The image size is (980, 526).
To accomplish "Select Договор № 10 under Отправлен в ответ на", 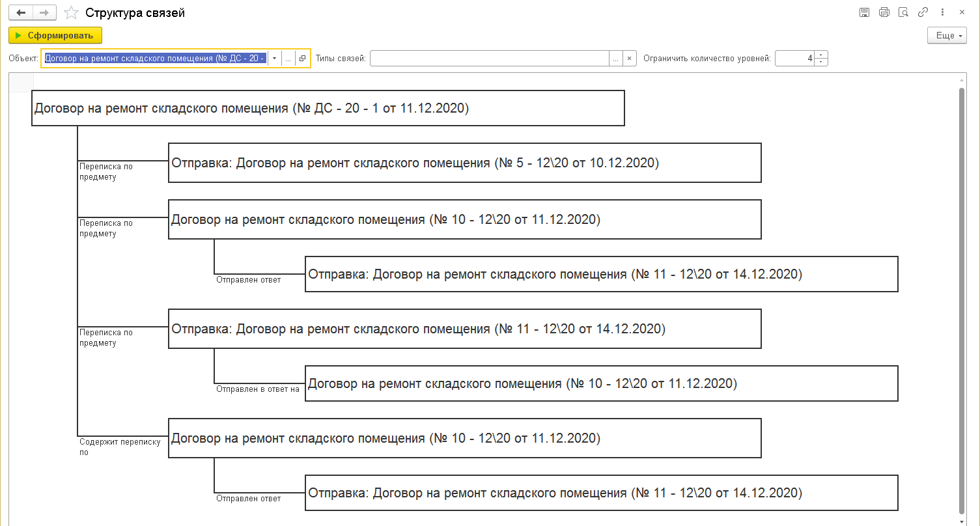I will tap(602, 383).
